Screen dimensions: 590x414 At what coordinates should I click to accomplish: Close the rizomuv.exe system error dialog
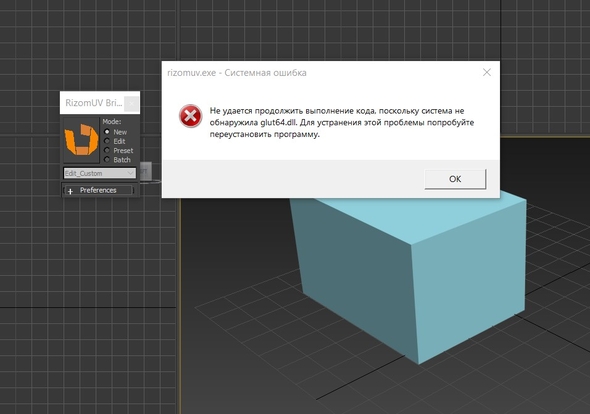(487, 72)
